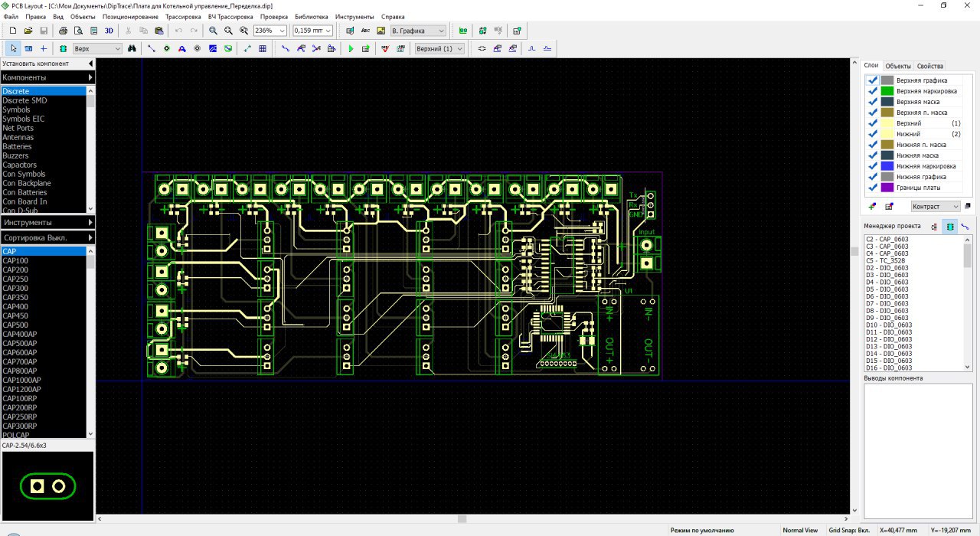Screen dimensions: 980x536
Task: Toggle visibility of Границы платы layer
Action: click(x=873, y=187)
